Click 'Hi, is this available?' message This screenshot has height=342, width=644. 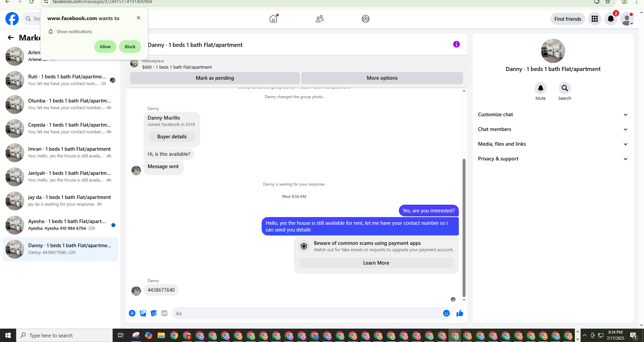tap(169, 154)
